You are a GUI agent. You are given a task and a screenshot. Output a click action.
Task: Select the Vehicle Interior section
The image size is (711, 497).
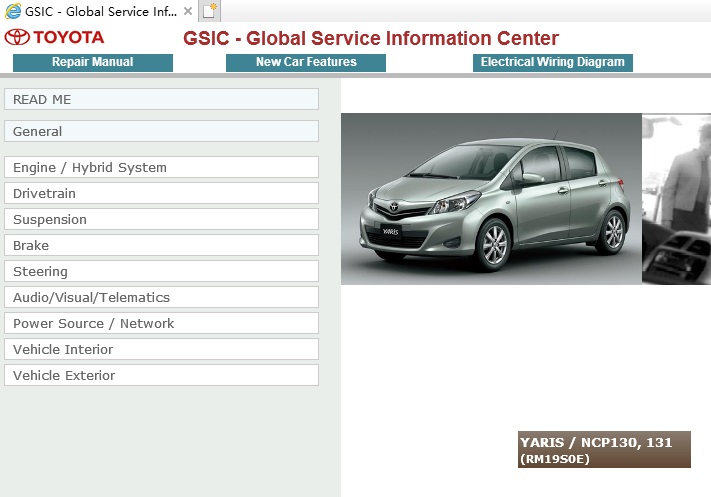[161, 349]
